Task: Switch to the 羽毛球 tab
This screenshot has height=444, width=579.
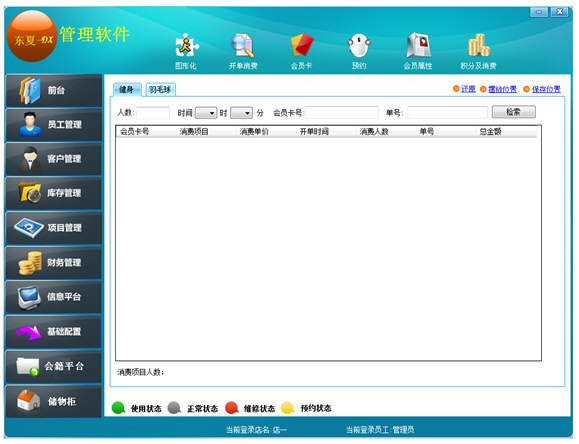Action: coord(160,89)
